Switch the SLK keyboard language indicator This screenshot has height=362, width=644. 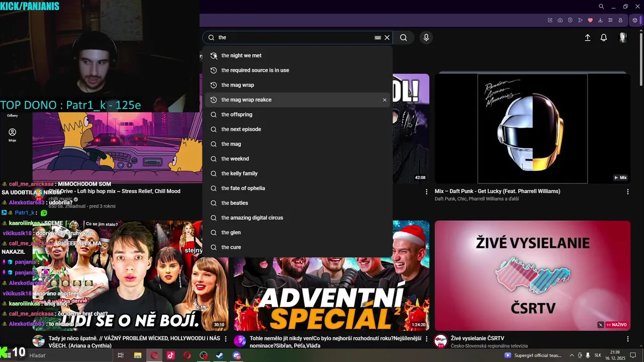(598, 355)
